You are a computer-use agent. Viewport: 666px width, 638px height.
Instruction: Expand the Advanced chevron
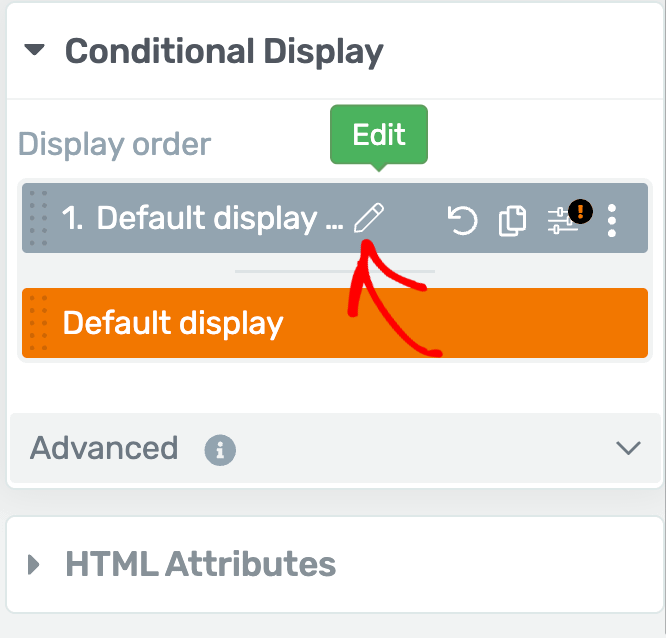(x=628, y=448)
